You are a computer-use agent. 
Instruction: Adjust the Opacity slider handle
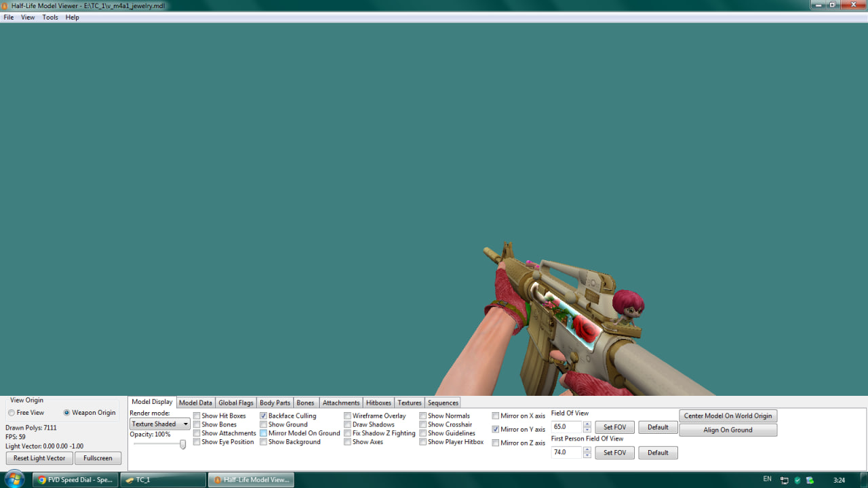pyautogui.click(x=182, y=445)
